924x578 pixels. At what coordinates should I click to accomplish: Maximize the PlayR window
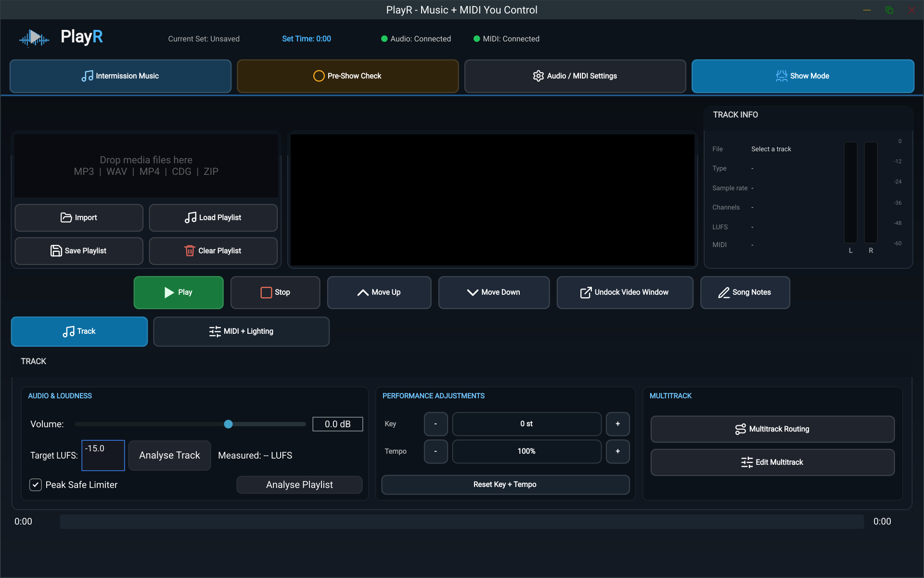pyautogui.click(x=889, y=10)
